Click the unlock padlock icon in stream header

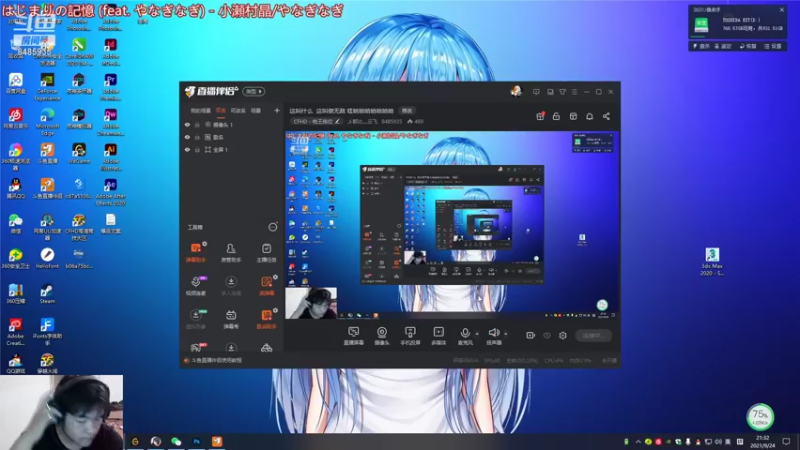556,116
